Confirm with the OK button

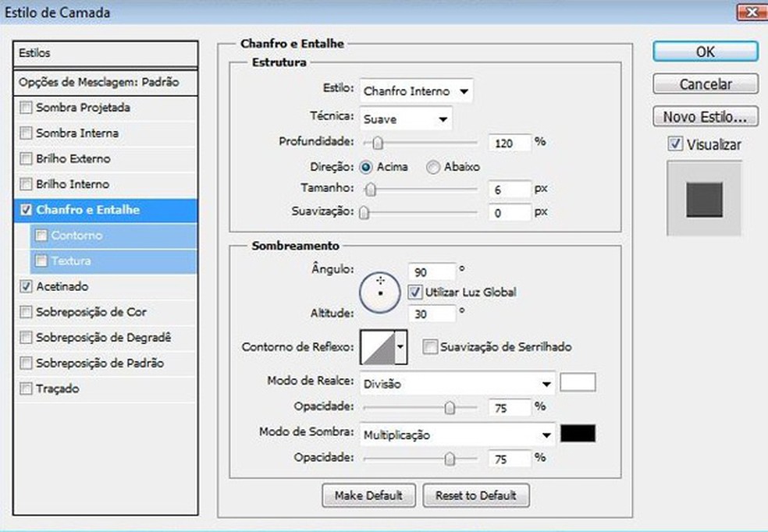pyautogui.click(x=706, y=51)
